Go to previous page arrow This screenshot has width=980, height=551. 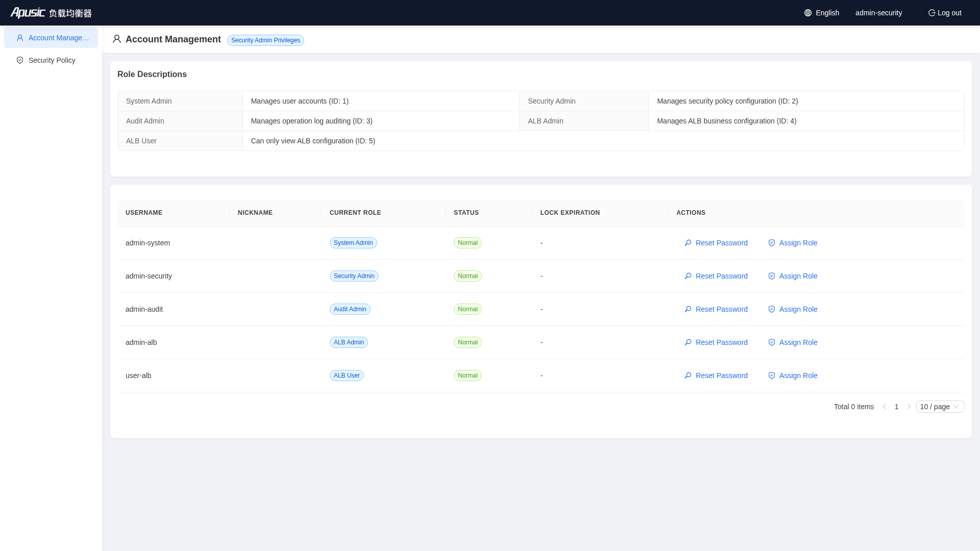click(885, 407)
